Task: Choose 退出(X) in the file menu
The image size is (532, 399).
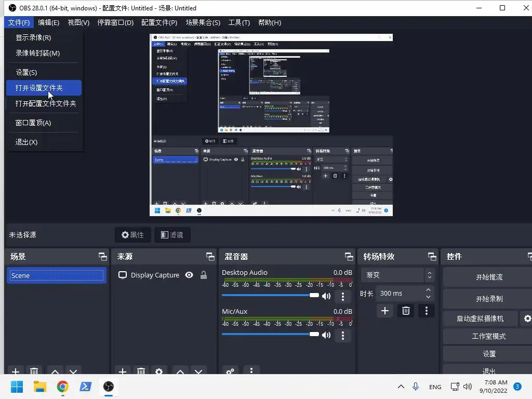Action: pyautogui.click(x=44, y=142)
